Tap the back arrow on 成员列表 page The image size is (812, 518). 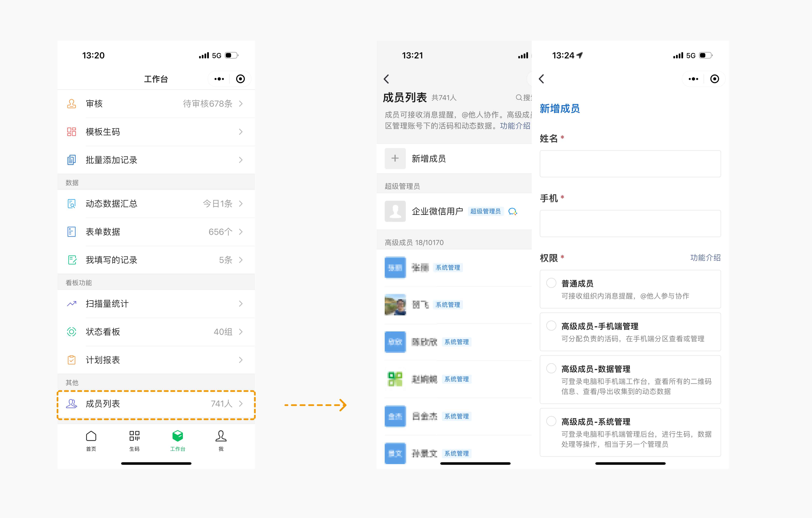click(387, 79)
